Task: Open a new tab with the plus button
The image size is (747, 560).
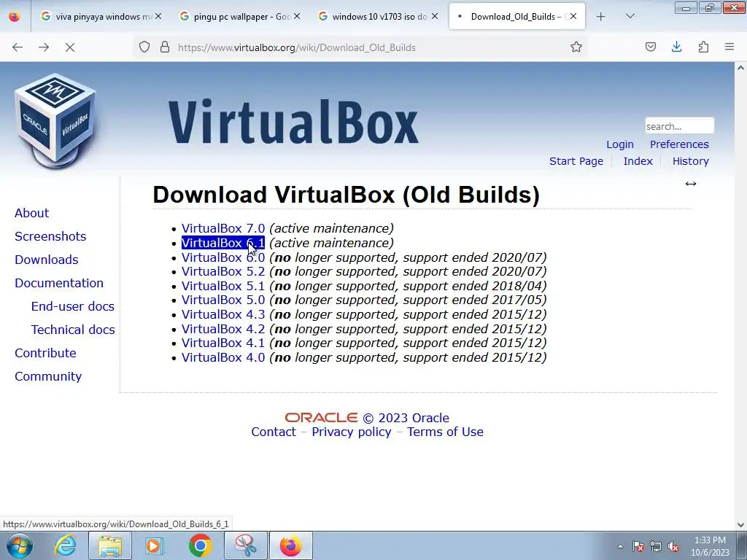Action: 601,17
